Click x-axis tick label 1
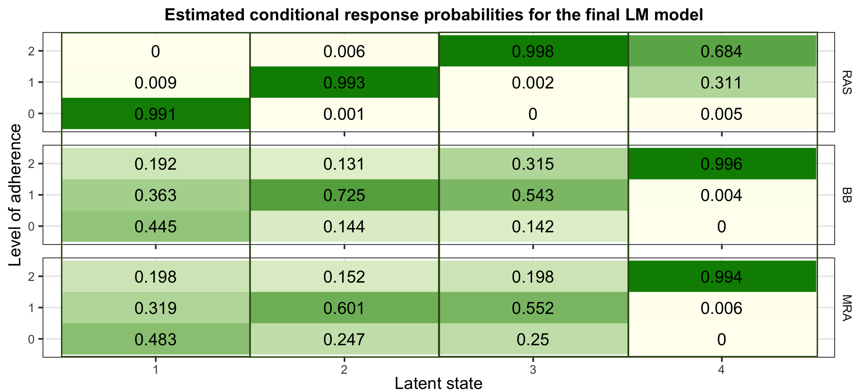The image size is (868, 390). (156, 370)
